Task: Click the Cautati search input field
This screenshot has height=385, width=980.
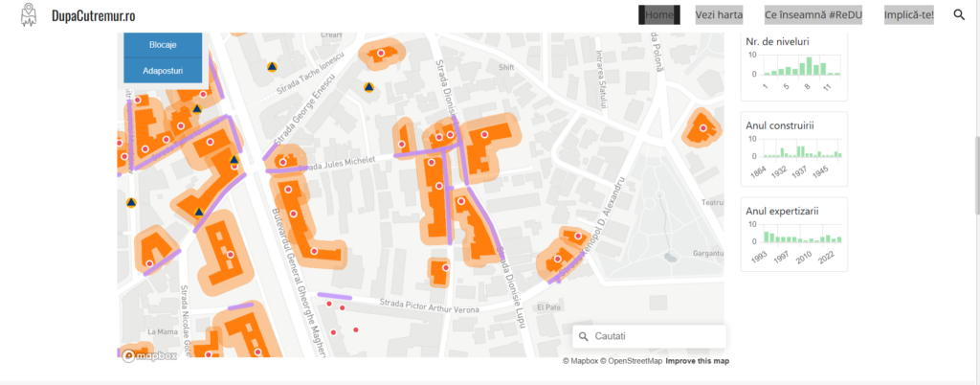Action: point(656,337)
